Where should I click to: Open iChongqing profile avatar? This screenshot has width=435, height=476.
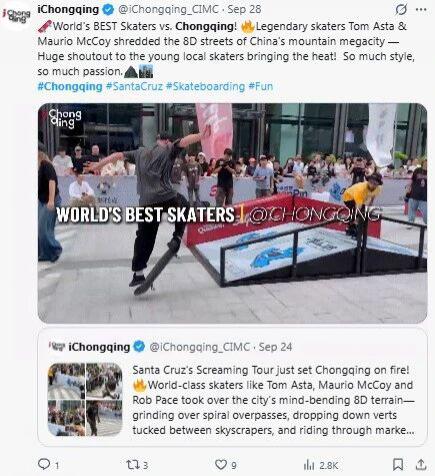coord(17,15)
